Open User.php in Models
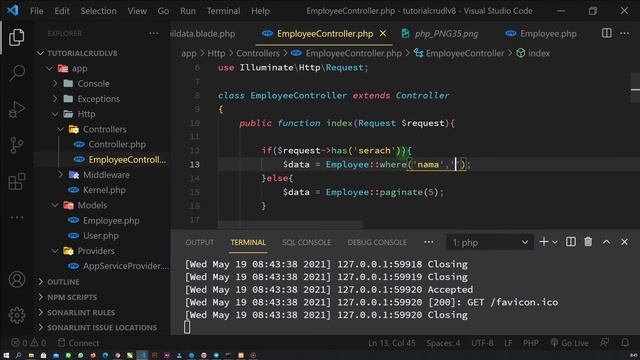 coord(102,236)
